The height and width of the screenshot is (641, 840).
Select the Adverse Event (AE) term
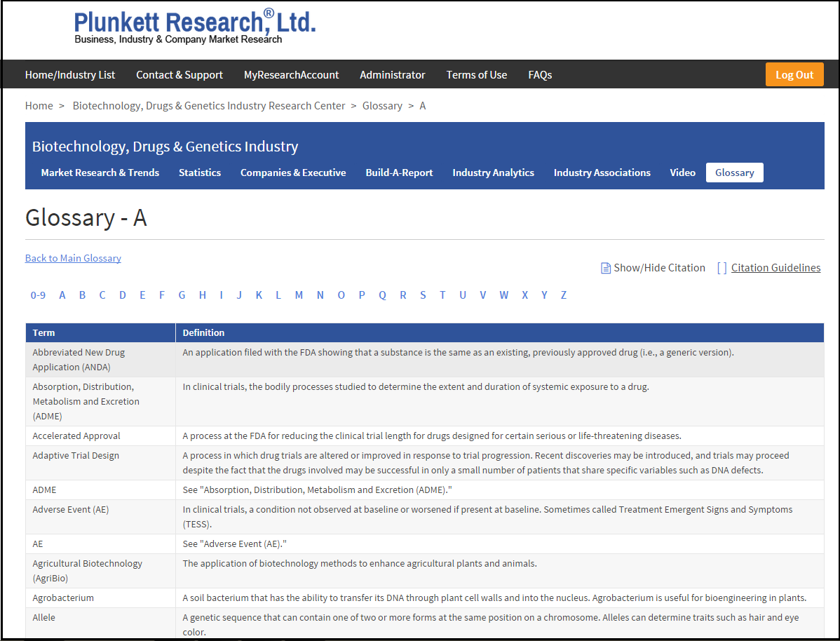coord(71,510)
